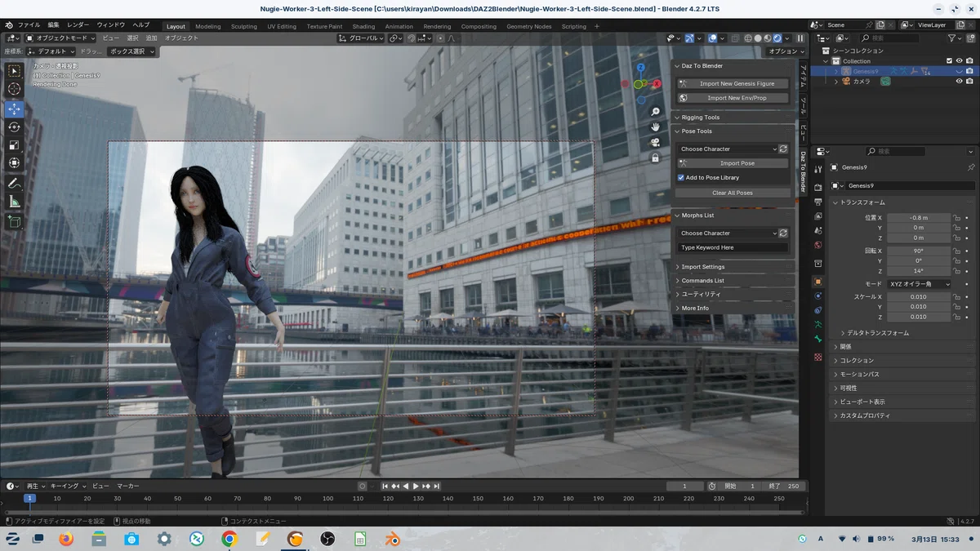The image size is (980, 551).
Task: Open Firefox from the taskbar
Action: coord(66,539)
